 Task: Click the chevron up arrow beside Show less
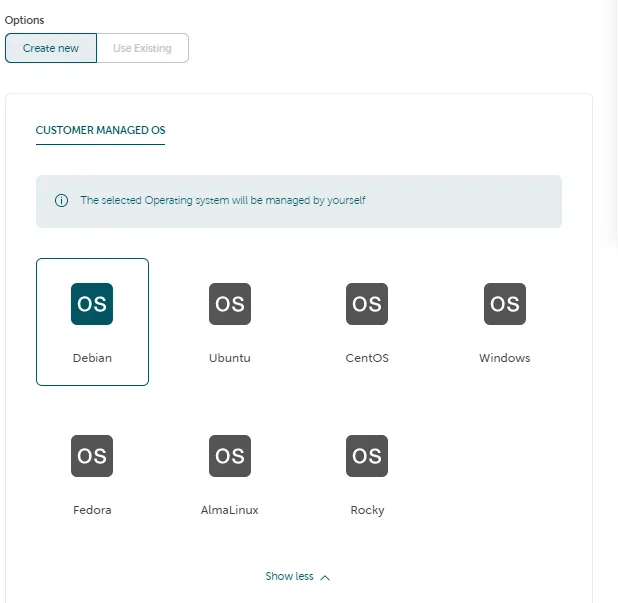(x=325, y=578)
